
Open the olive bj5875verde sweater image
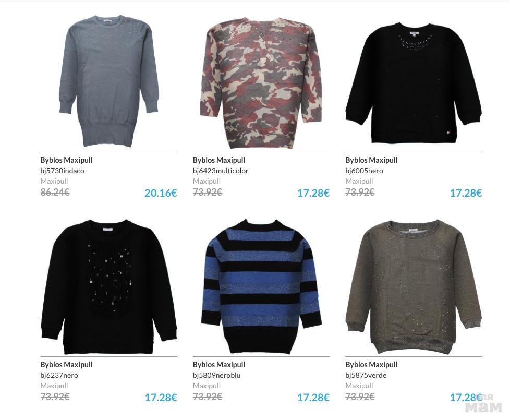[x=414, y=287]
